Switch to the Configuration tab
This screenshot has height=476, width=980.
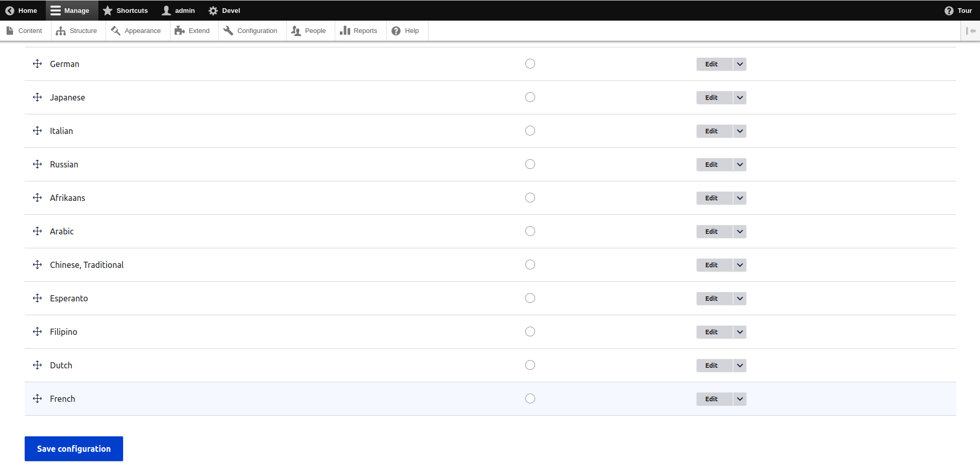[251, 30]
